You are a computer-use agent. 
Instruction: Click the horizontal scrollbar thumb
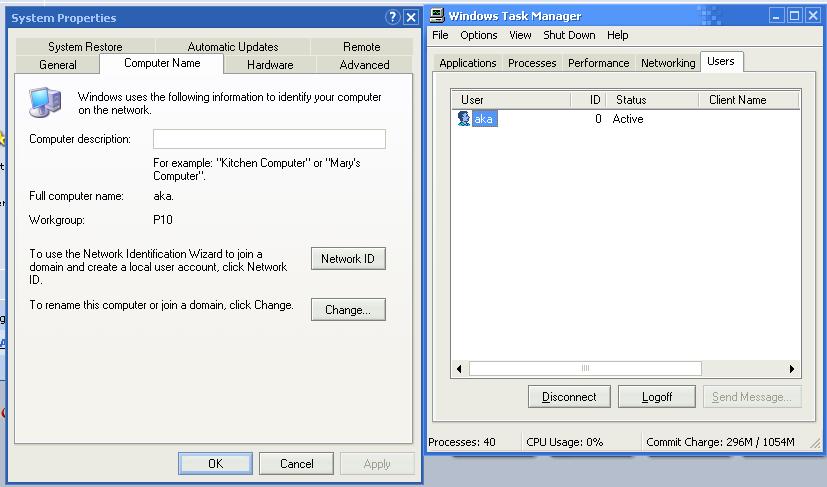click(x=585, y=368)
